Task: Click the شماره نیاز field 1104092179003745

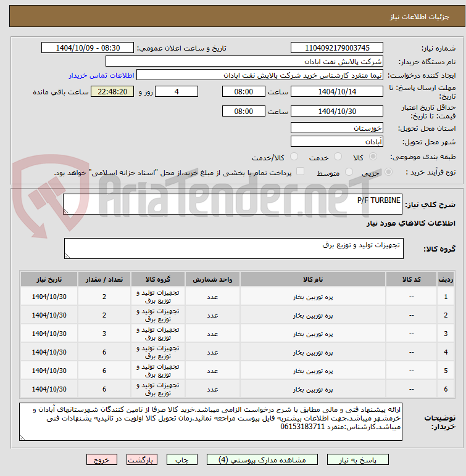Action: [x=337, y=48]
